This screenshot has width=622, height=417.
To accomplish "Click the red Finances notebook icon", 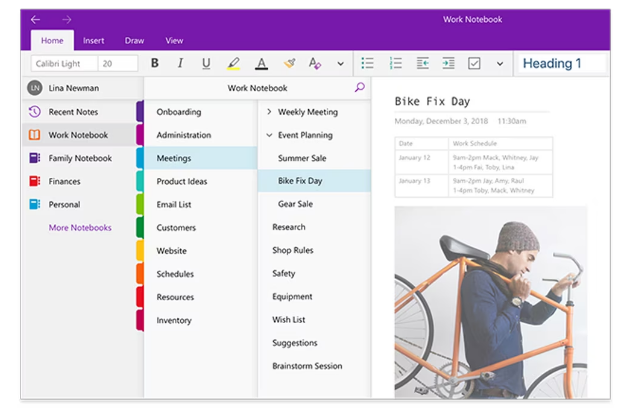I will click(35, 181).
